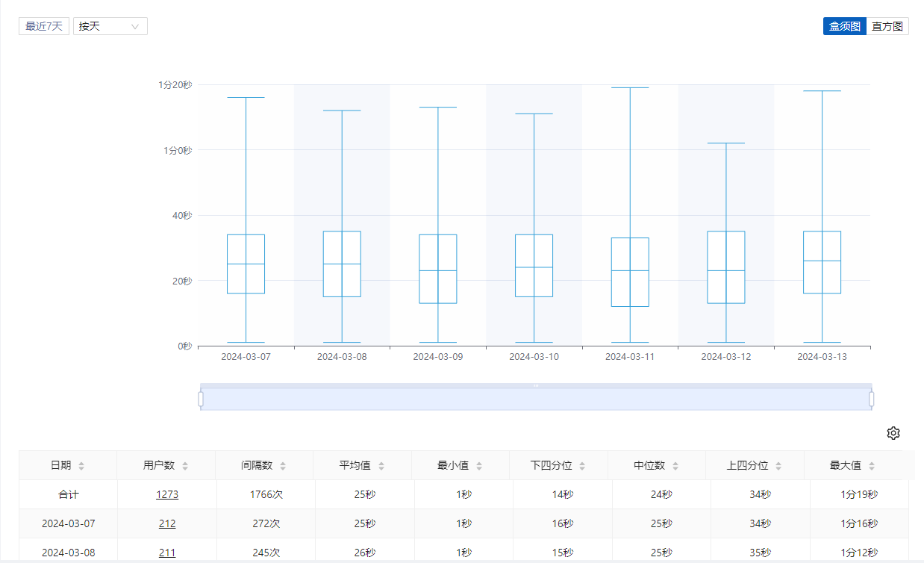Image resolution: width=924 pixels, height=563 pixels.
Task: Open the table settings gear icon
Action: [893, 433]
